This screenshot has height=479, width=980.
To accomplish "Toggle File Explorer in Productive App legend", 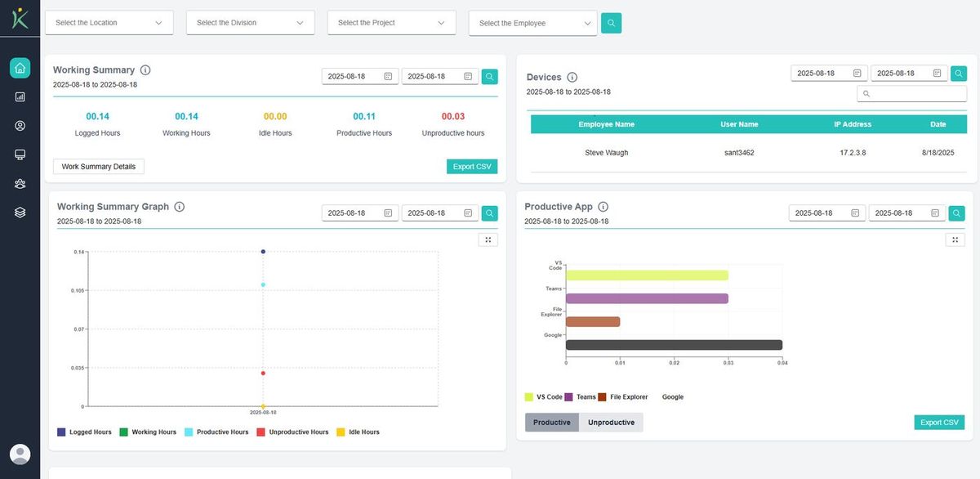I will [623, 397].
